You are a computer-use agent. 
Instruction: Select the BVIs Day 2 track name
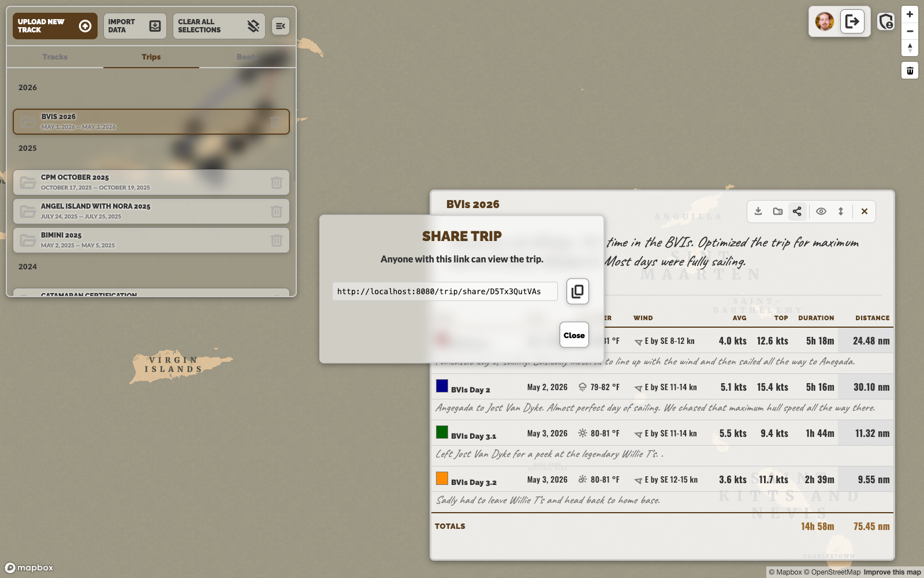471,390
